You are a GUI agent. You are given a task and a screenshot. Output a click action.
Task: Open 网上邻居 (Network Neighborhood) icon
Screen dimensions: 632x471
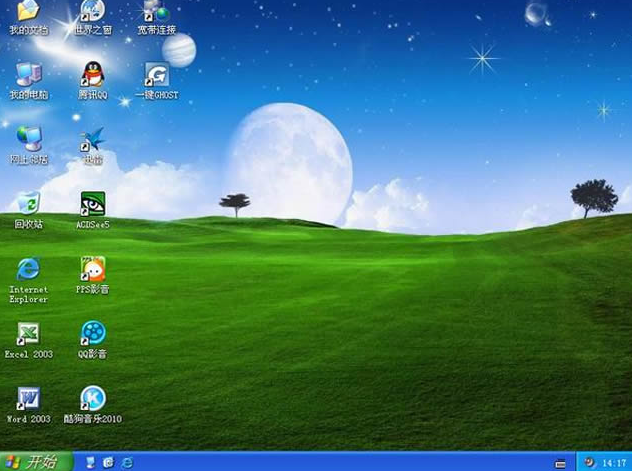pos(28,139)
